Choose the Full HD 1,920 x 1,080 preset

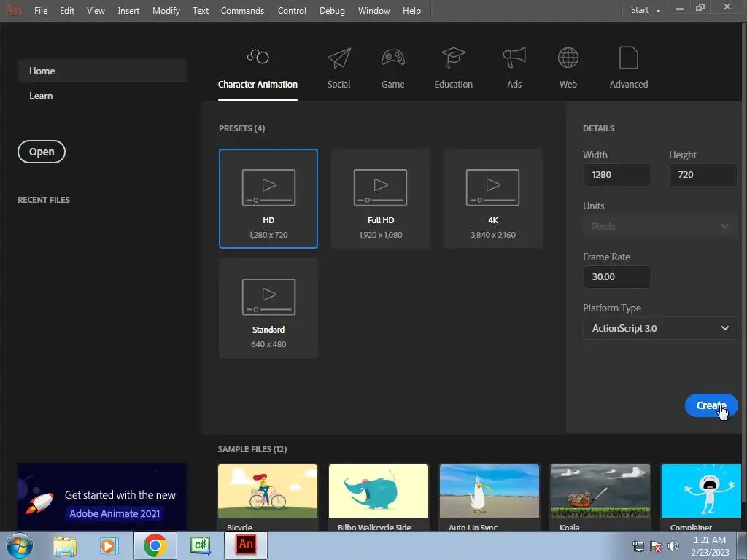pos(381,198)
